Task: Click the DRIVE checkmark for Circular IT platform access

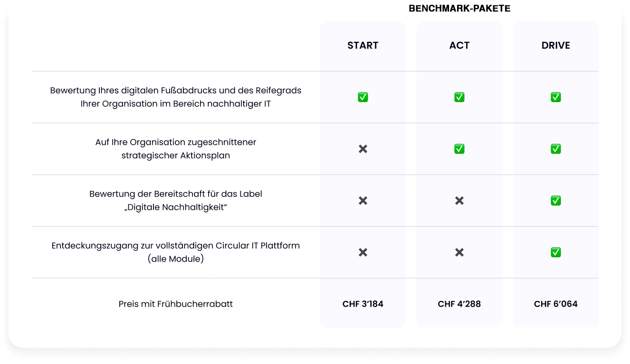Action: point(556,252)
